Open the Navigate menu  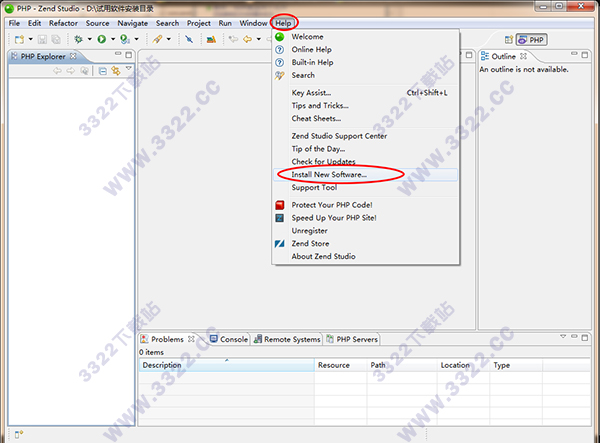[132, 23]
